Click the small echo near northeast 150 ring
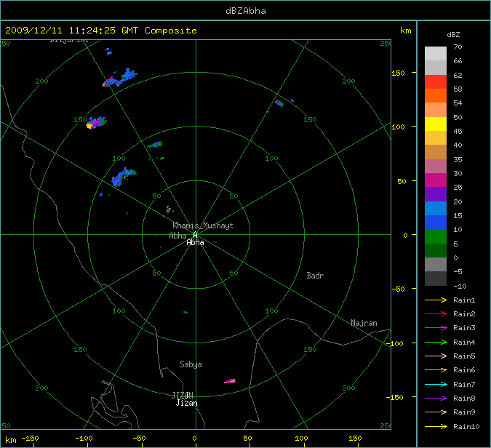The image size is (491, 448). 279,103
